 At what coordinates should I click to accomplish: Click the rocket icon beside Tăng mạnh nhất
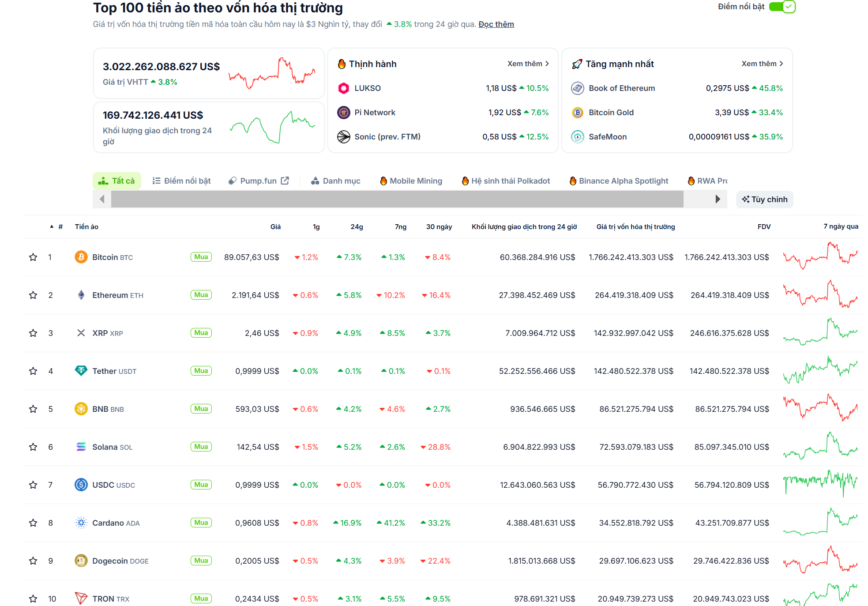pyautogui.click(x=577, y=64)
